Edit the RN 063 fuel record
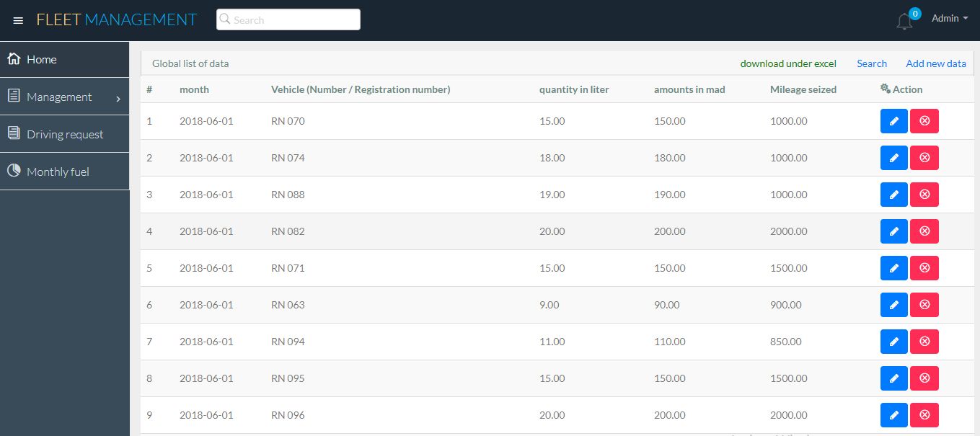The height and width of the screenshot is (436, 980). pos(893,304)
